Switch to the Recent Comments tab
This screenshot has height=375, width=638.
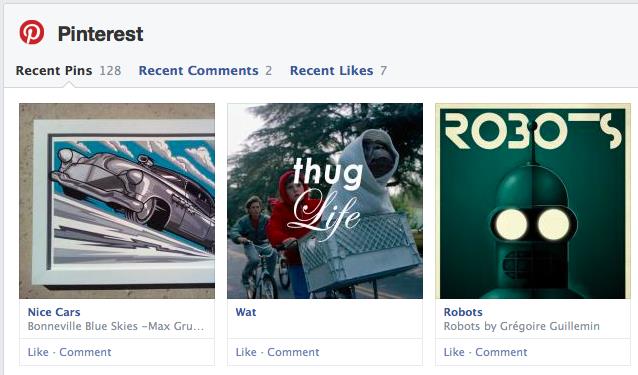coord(199,70)
